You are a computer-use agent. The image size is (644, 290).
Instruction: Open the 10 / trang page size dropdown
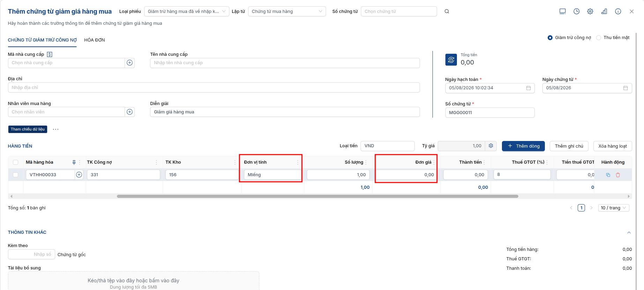point(614,208)
